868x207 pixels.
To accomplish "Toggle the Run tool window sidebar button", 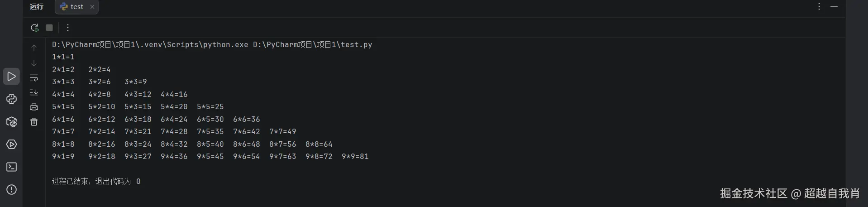I will 12,77.
